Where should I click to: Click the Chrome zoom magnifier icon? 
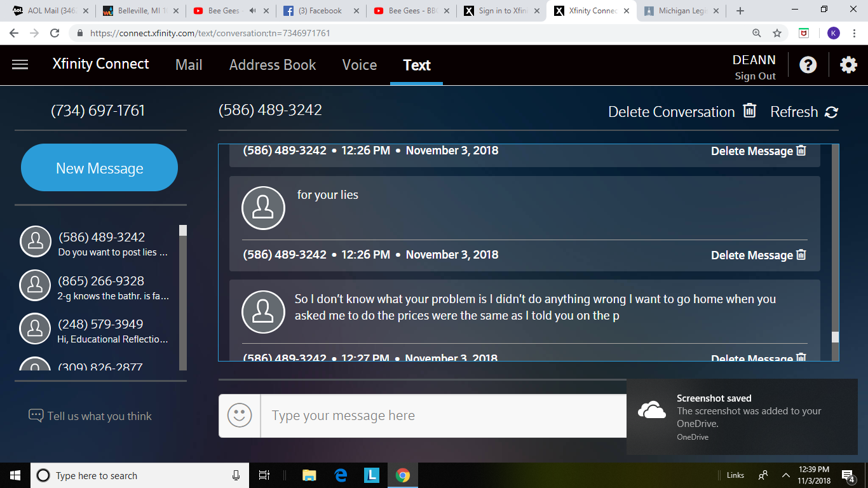tap(756, 33)
